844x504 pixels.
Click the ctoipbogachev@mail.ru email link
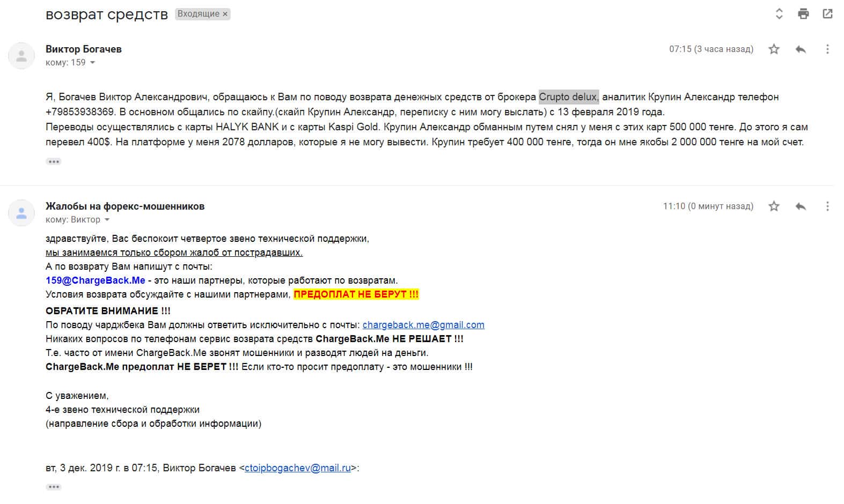pyautogui.click(x=297, y=468)
